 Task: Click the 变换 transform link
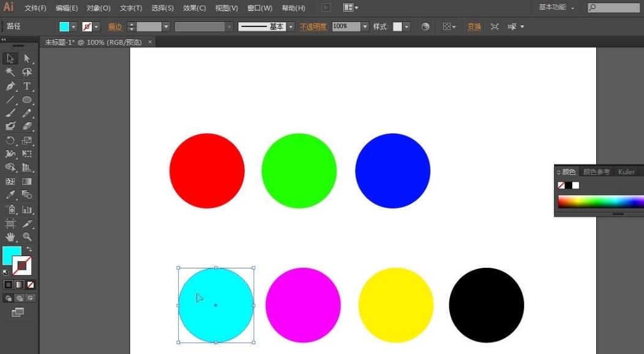pyautogui.click(x=474, y=27)
